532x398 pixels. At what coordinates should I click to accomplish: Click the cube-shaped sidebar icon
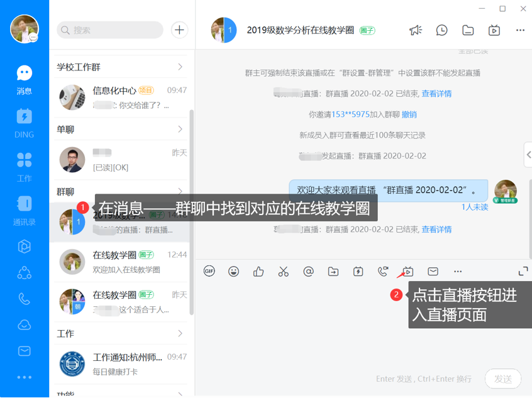24,246
